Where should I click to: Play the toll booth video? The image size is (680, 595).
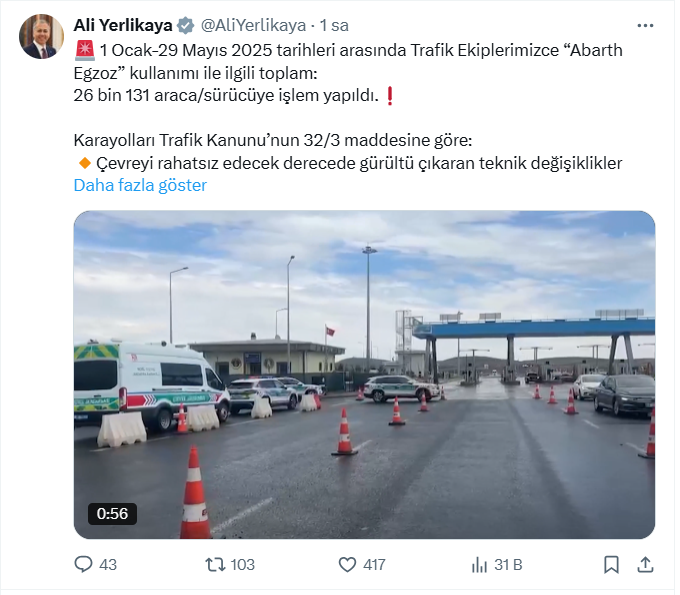(x=364, y=375)
